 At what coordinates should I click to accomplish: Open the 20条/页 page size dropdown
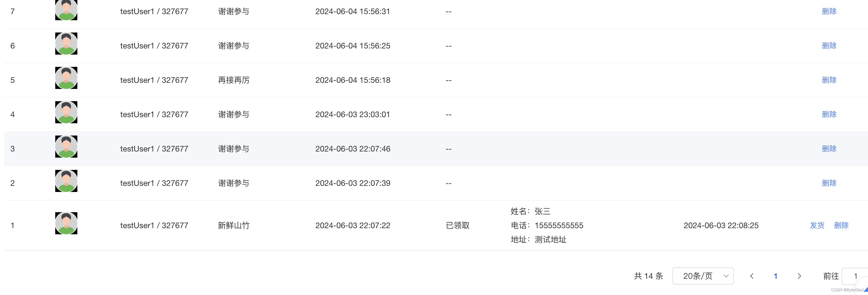(703, 276)
